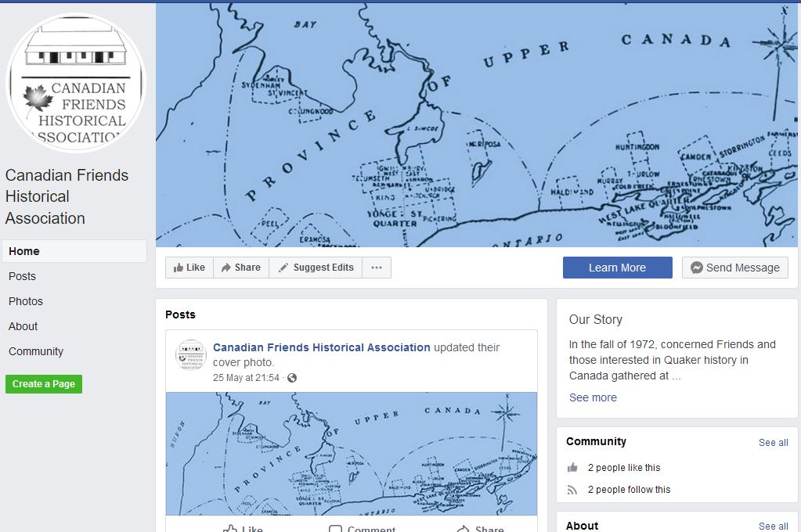The width and height of the screenshot is (801, 532).
Task: Click the thumbs-up Like page button
Action: pyautogui.click(x=189, y=268)
